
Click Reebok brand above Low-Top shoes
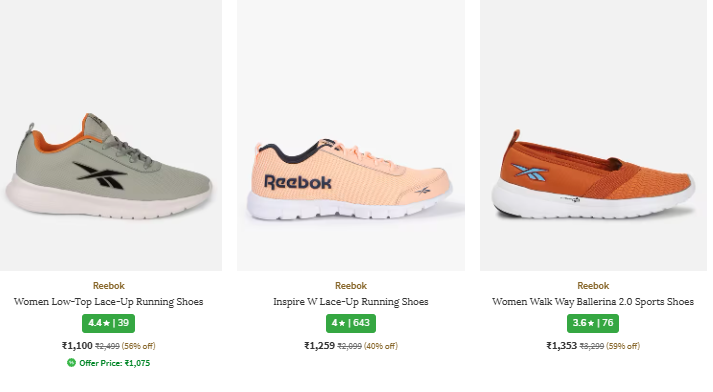coord(108,286)
